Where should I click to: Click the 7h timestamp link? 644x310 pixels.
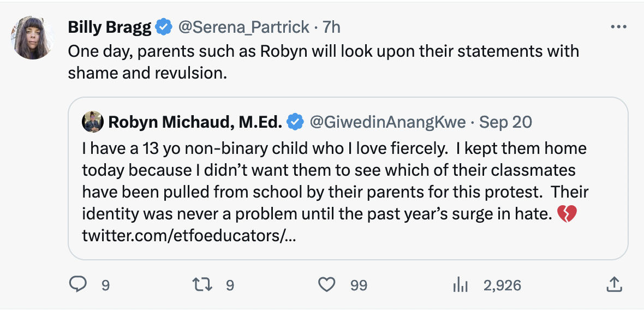coord(331,26)
